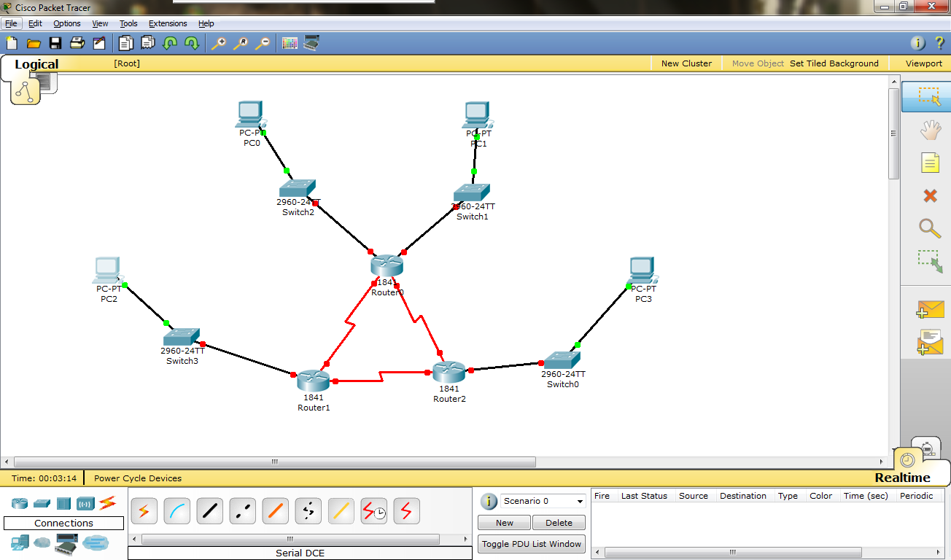Choose the Add Simple PDU envelope tool
Viewport: 951px width, 560px height.
coord(930,308)
